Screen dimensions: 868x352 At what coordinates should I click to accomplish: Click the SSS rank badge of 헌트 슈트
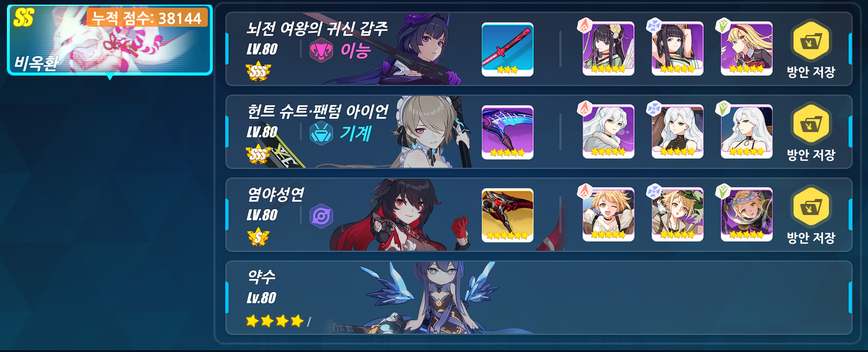258,155
